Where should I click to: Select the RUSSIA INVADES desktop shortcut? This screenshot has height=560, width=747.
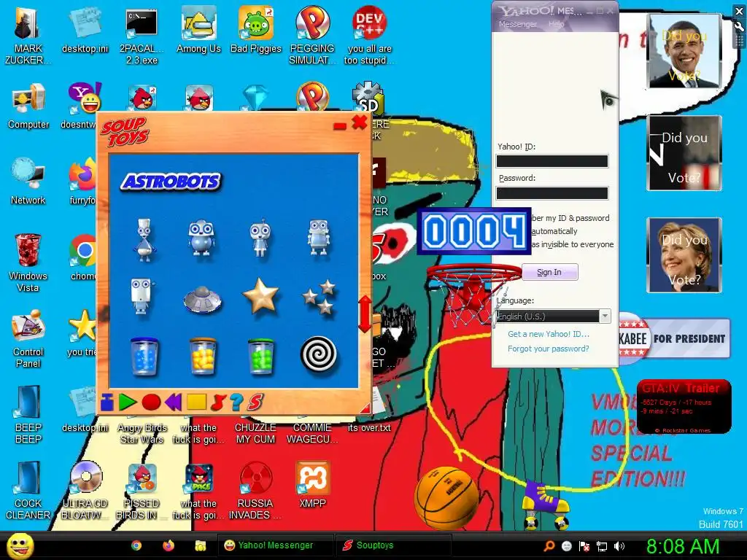click(x=255, y=491)
